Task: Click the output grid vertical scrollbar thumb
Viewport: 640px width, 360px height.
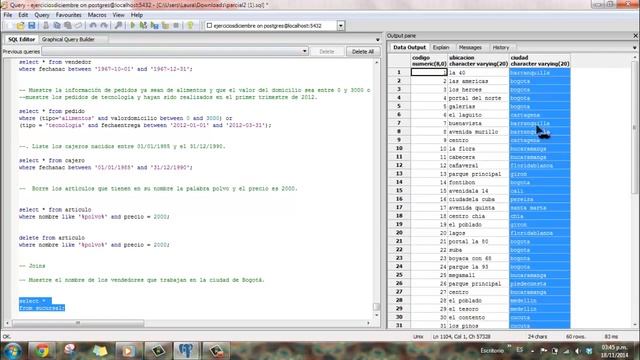Action: [x=634, y=127]
